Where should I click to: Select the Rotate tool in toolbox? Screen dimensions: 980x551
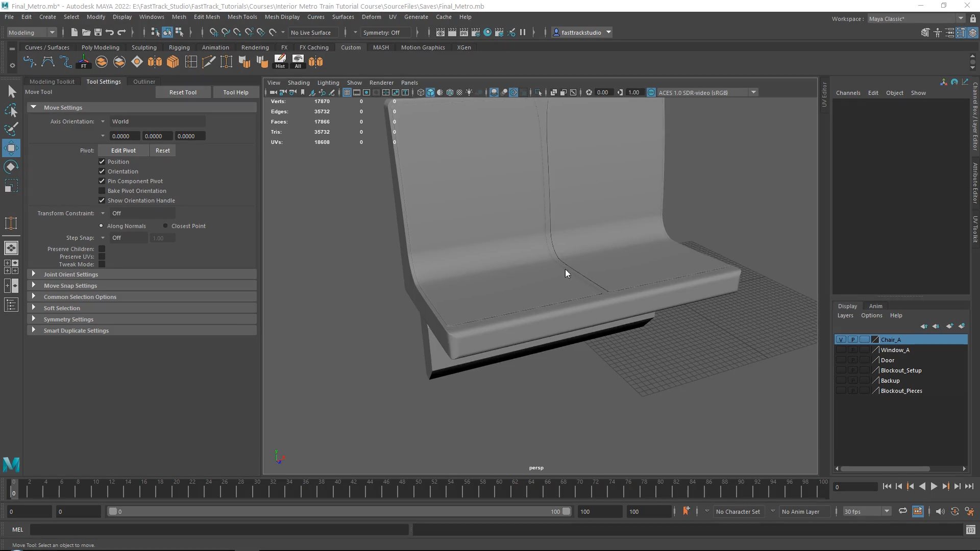[11, 167]
